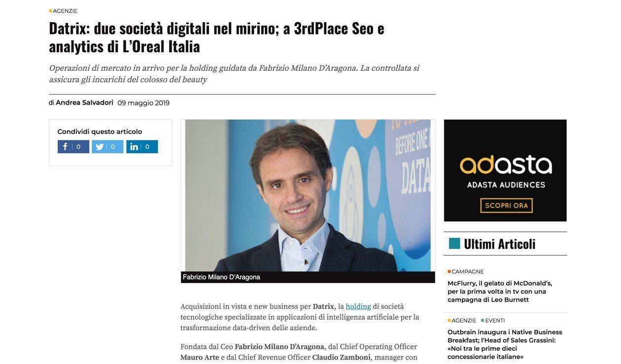Screen dimensions: 621x364
Task: Select the EVENTI tag in the sidebar
Action: [493, 320]
